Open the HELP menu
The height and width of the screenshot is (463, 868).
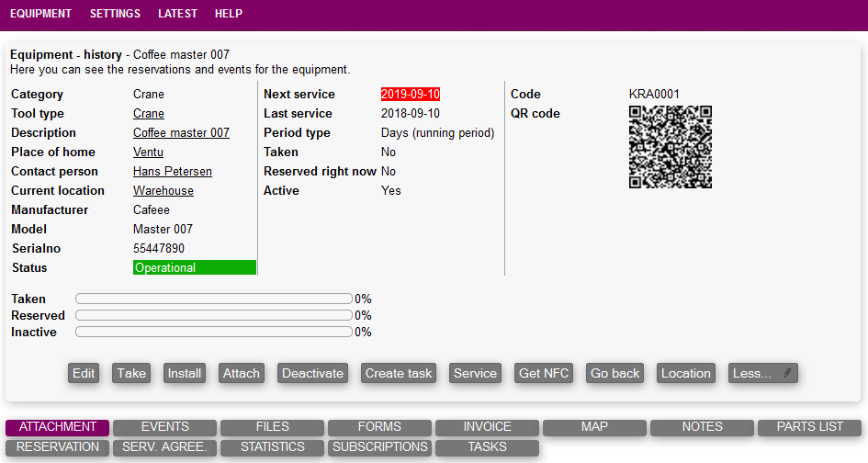point(229,14)
